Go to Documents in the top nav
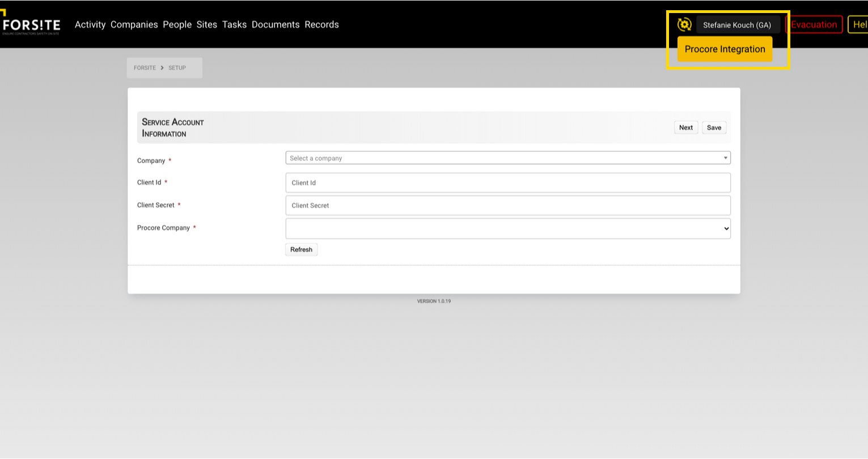This screenshot has height=459, width=868. (276, 24)
